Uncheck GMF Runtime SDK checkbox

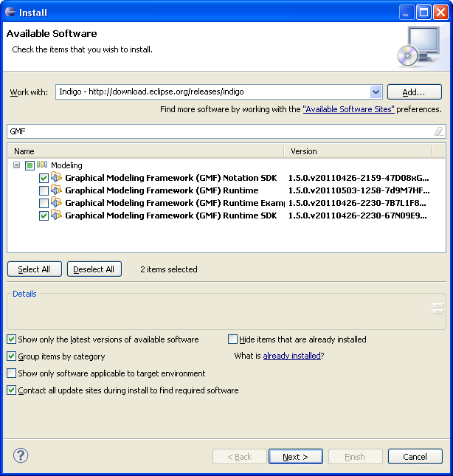point(44,215)
